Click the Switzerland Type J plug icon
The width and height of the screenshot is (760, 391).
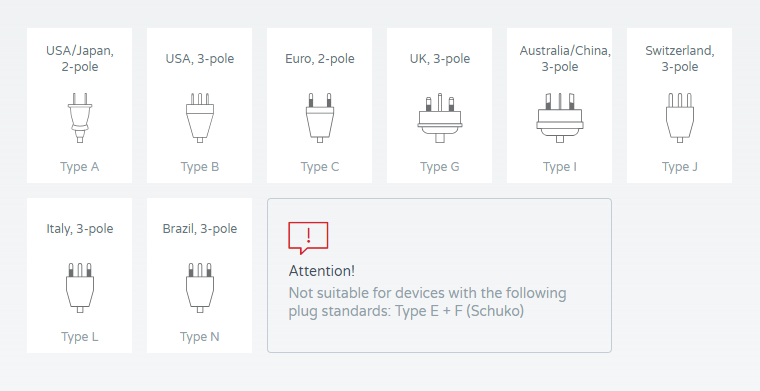point(680,118)
